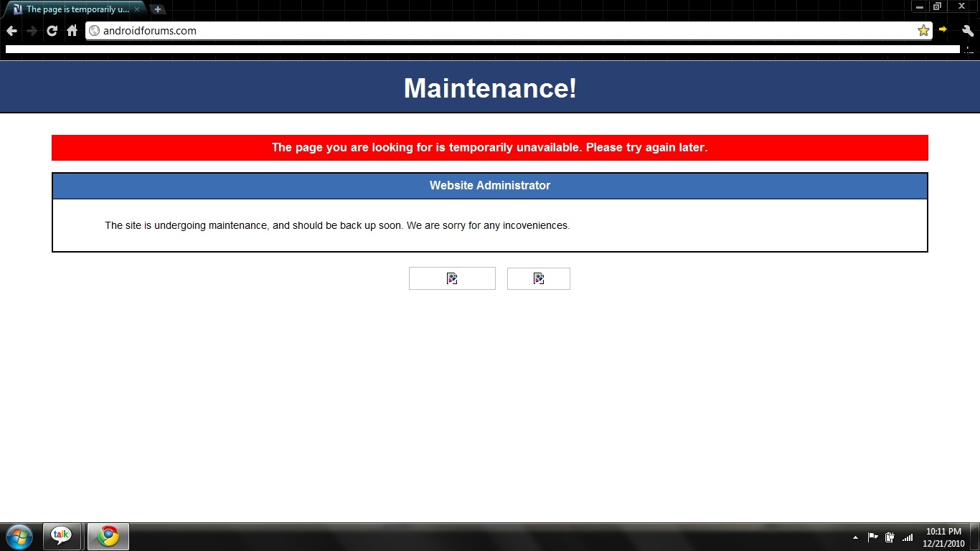Screen dimensions: 980x551
Task: Reload the androidforums.com page
Action: pyautogui.click(x=52, y=31)
